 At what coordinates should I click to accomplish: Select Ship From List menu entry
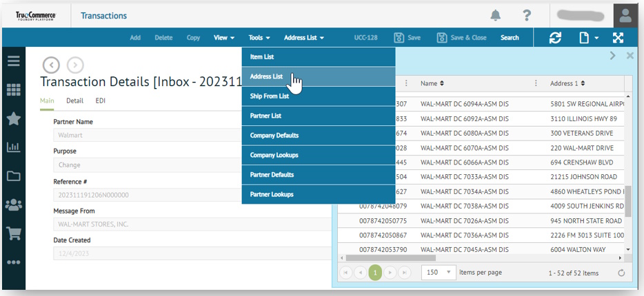click(270, 96)
